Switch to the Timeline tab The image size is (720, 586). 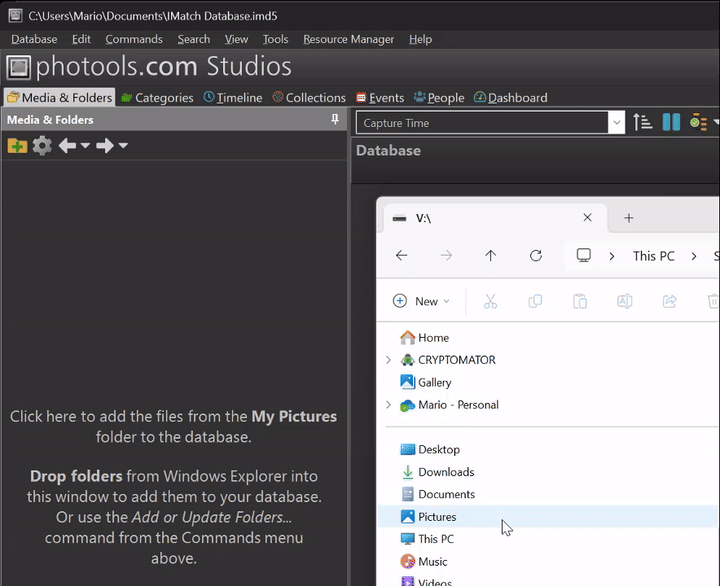233,97
